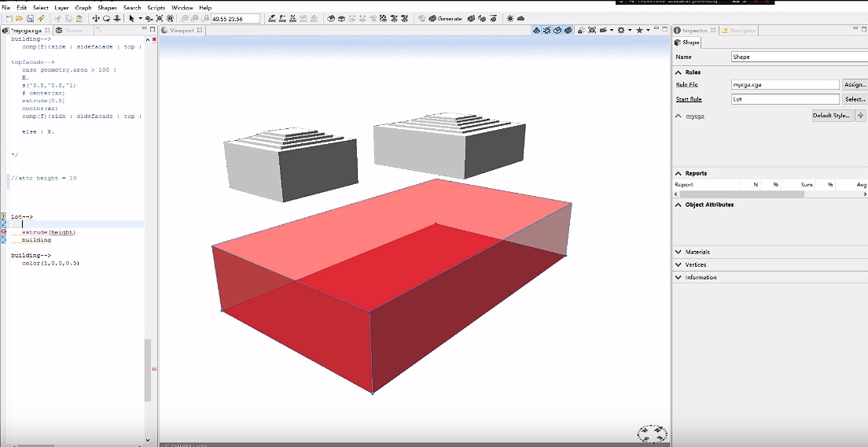The image size is (868, 447).
Task: Open the viewport bookmarks star icon
Action: pyautogui.click(x=640, y=31)
